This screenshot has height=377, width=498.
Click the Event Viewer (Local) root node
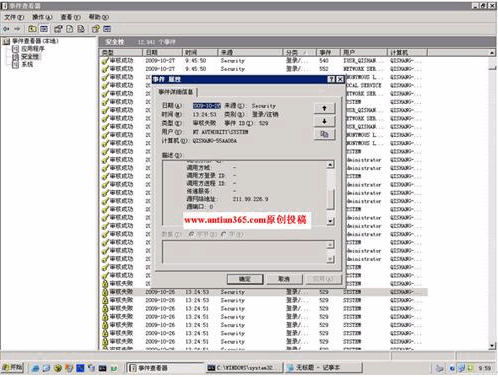pos(35,41)
